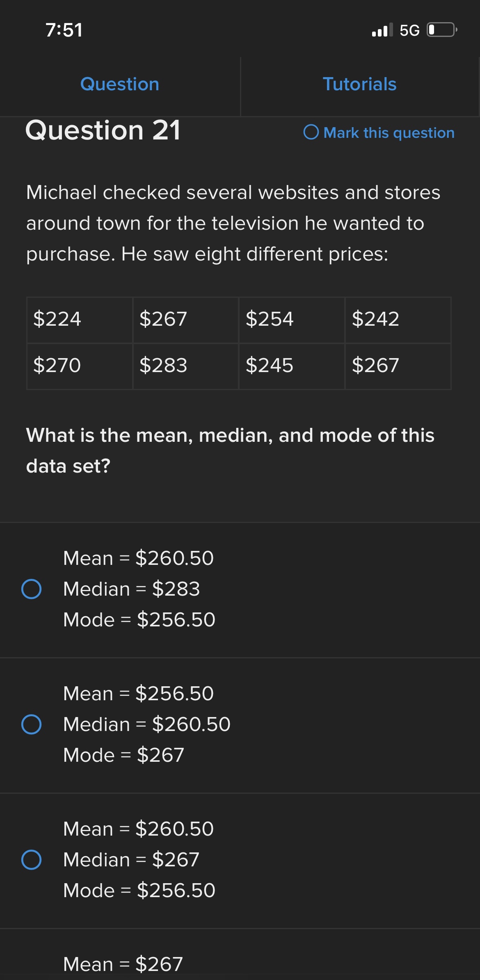
Task: Tap the partially visible Mean = $267 option
Action: tap(123, 964)
